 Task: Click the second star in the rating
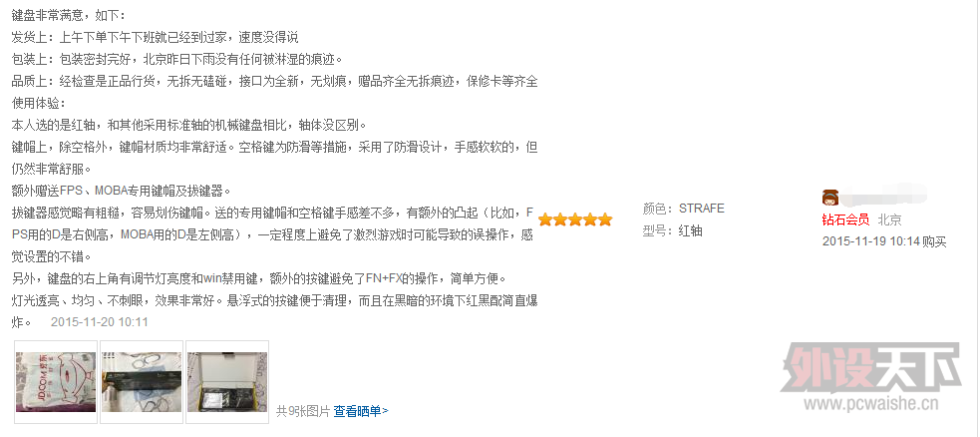point(560,219)
